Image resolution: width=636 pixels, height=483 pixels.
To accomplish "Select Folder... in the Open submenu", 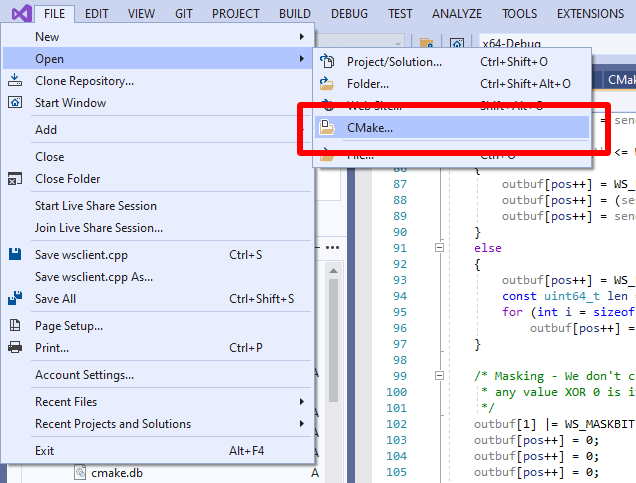I will 368,84.
